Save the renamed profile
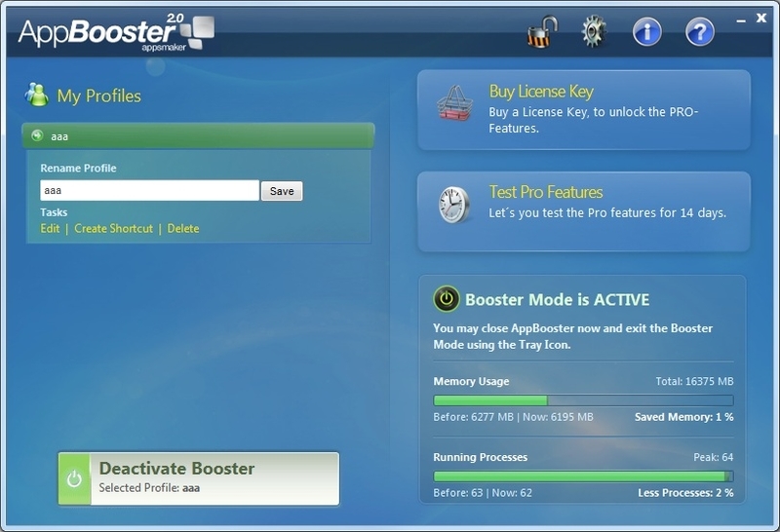780x532 pixels. pyautogui.click(x=282, y=191)
